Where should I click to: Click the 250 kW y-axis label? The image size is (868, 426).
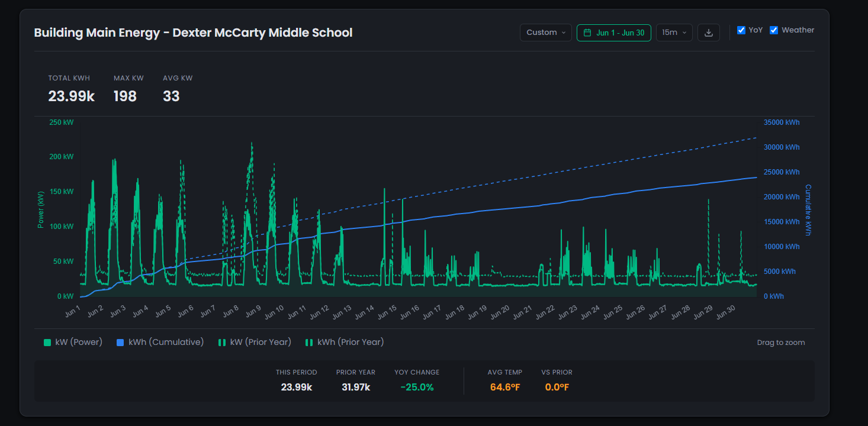tap(60, 122)
